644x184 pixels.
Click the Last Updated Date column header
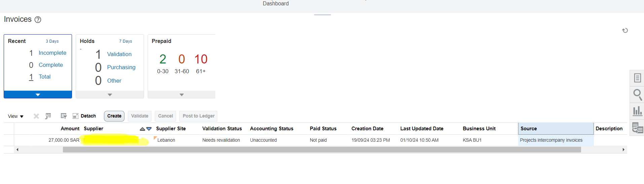422,129
